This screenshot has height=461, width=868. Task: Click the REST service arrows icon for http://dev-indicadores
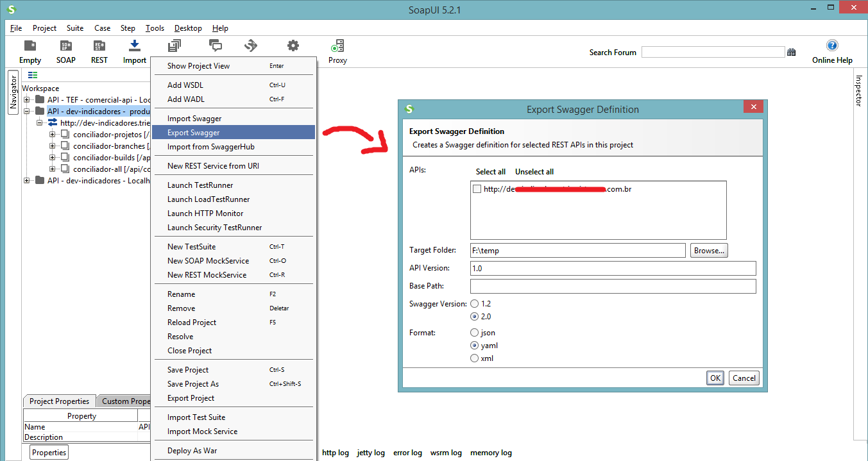tap(53, 122)
